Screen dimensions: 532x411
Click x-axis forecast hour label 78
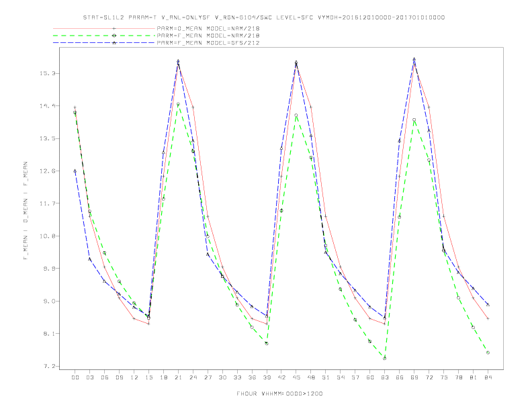(x=458, y=377)
